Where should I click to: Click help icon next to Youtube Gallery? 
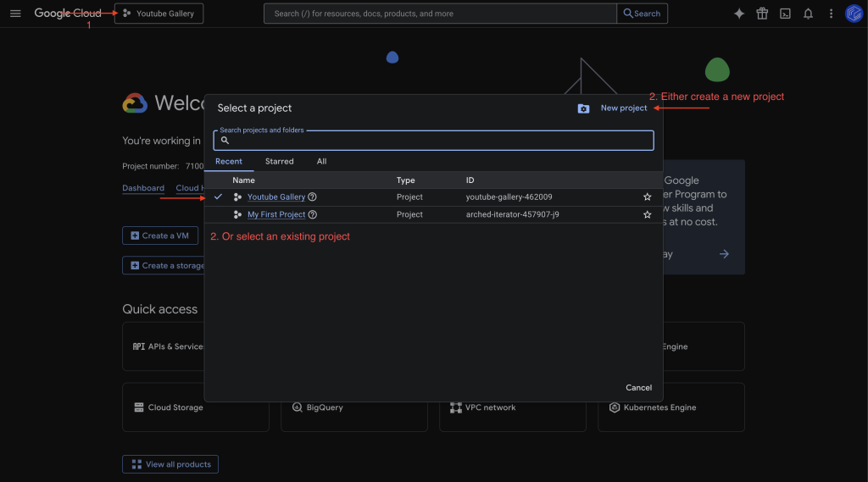coord(313,197)
